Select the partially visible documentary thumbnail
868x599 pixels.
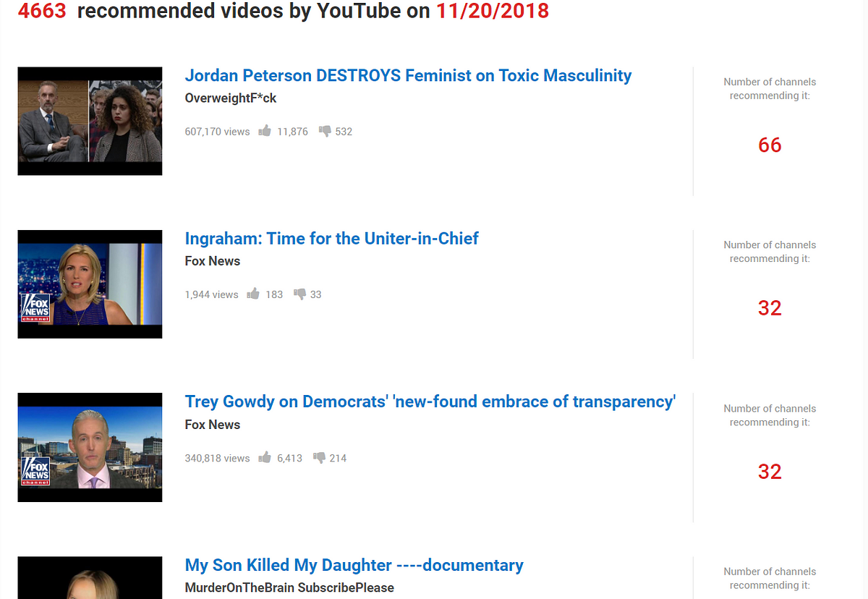[x=90, y=577]
